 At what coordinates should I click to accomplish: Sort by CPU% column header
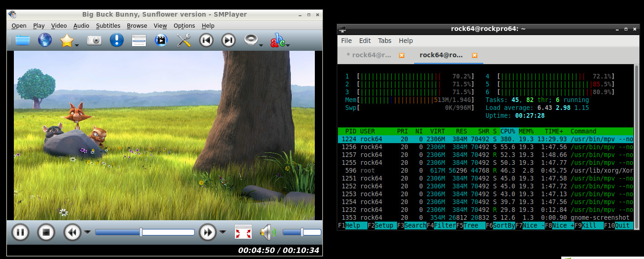pos(508,131)
